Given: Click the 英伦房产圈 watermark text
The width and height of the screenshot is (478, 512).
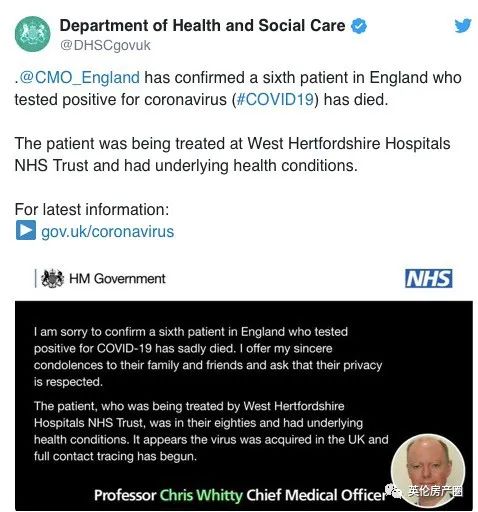Looking at the screenshot, I should pos(435,491).
